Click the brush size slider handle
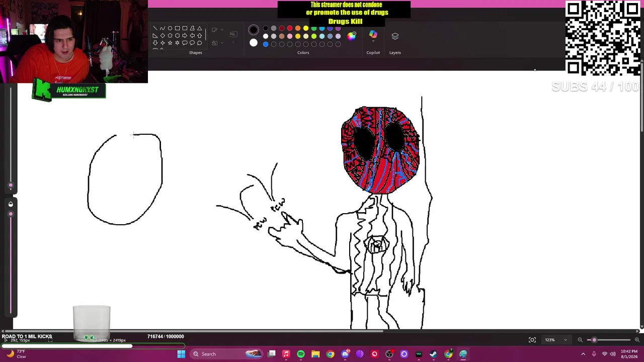The height and width of the screenshot is (362, 644). [x=11, y=186]
